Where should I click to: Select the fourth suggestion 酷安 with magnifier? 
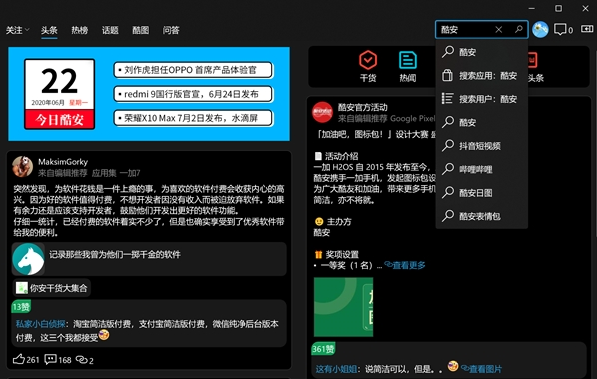coord(482,122)
